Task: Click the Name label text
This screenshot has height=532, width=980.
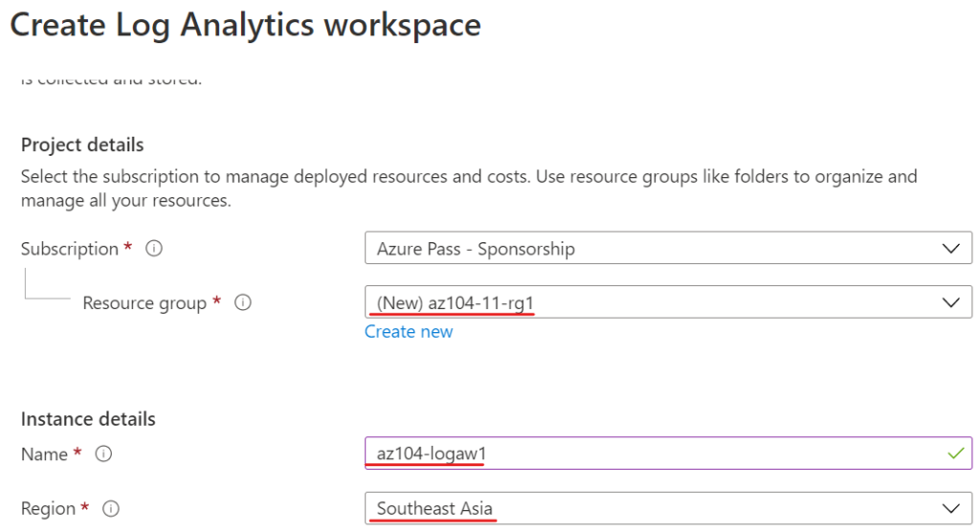Action: click(44, 454)
